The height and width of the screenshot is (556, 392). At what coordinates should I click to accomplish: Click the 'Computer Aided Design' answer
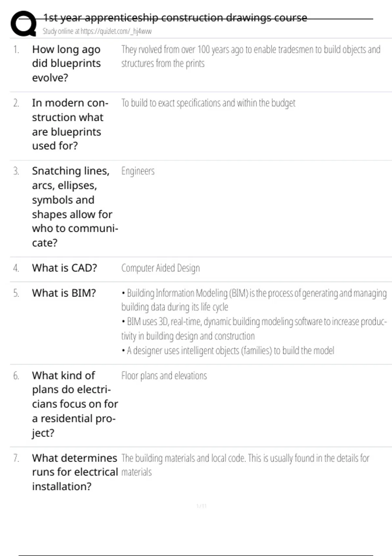160,268
